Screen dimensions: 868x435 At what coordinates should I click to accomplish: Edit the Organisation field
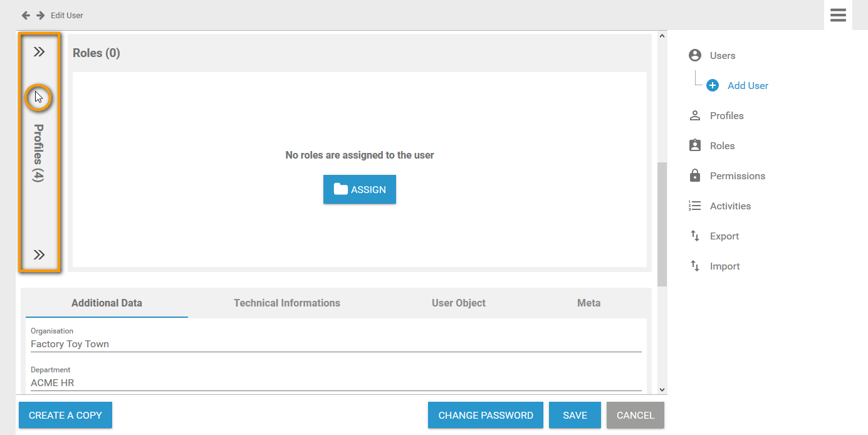point(336,344)
